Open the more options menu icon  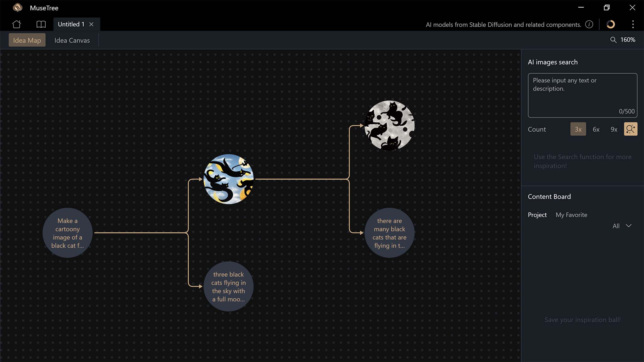[x=633, y=24]
